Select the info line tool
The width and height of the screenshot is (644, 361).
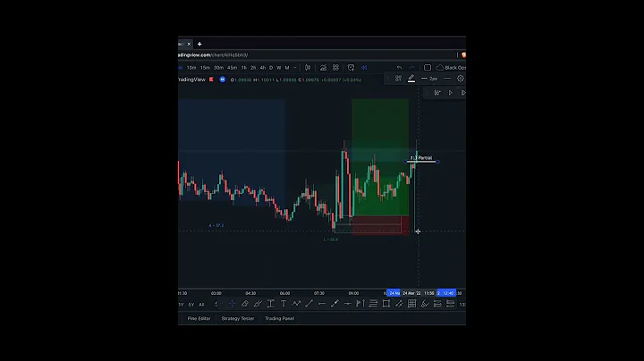[335, 304]
